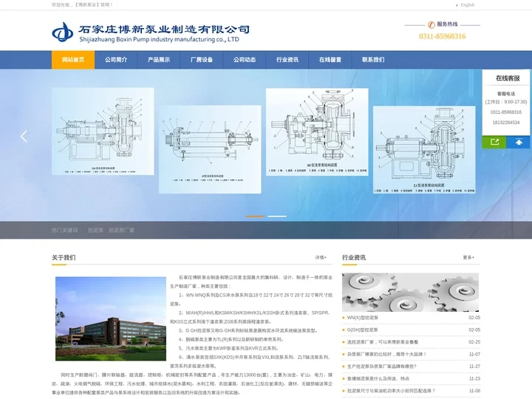This screenshot has width=532, height=399.
Task: Click the green share icon button
Action: coord(494,142)
